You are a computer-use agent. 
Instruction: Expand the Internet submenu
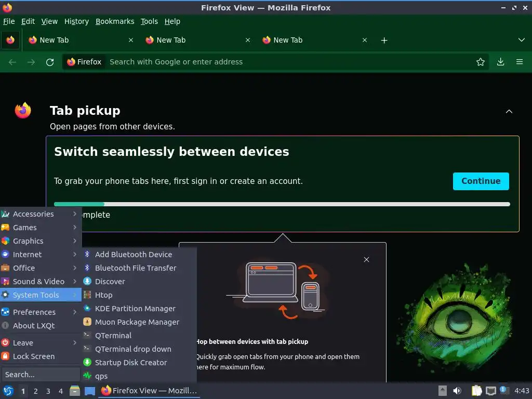(x=41, y=255)
